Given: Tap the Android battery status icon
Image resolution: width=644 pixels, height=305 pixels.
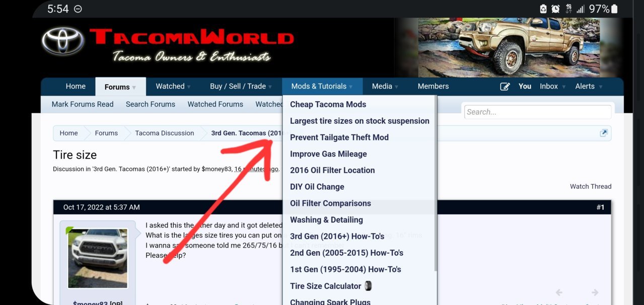Looking at the screenshot, I should click(614, 9).
